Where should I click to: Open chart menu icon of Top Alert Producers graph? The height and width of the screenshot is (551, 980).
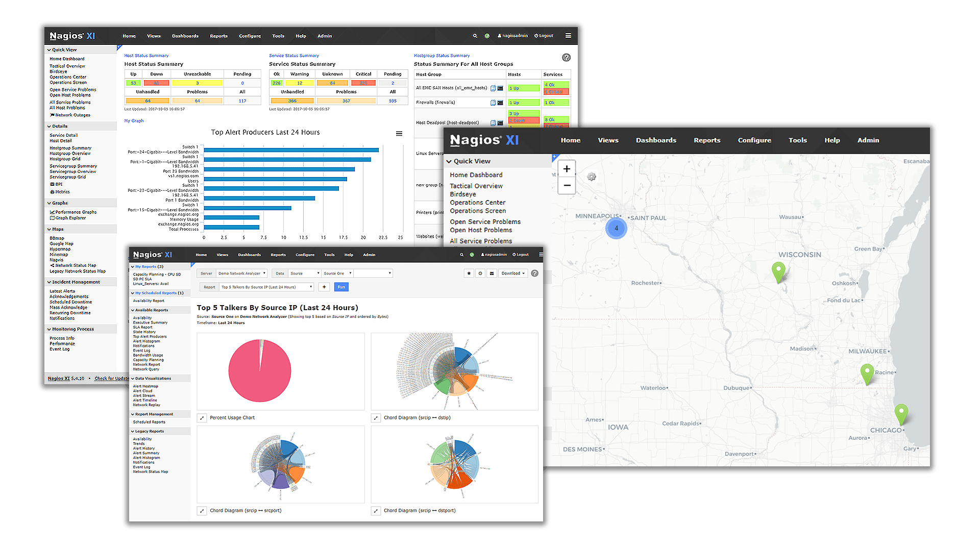(399, 134)
